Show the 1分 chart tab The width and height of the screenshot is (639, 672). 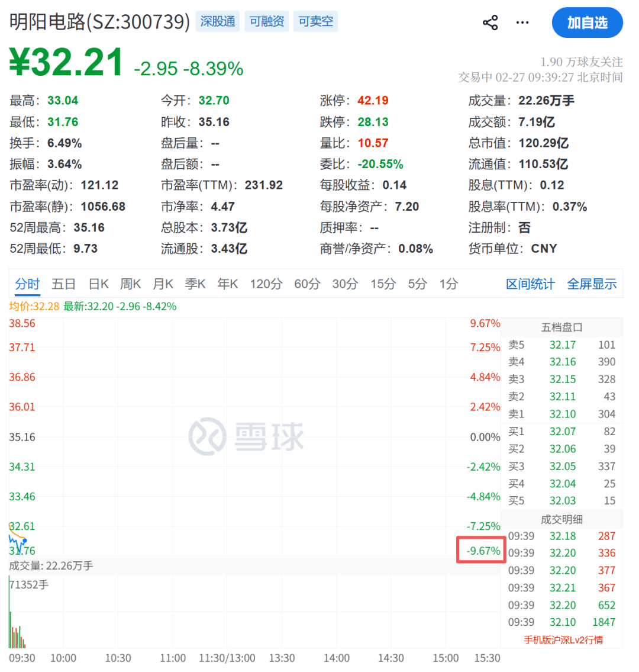(x=448, y=284)
